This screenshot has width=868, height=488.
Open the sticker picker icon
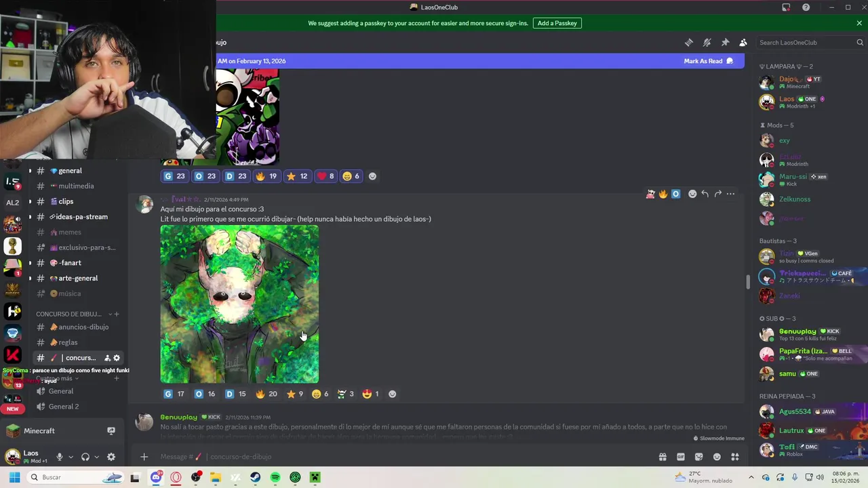(698, 457)
